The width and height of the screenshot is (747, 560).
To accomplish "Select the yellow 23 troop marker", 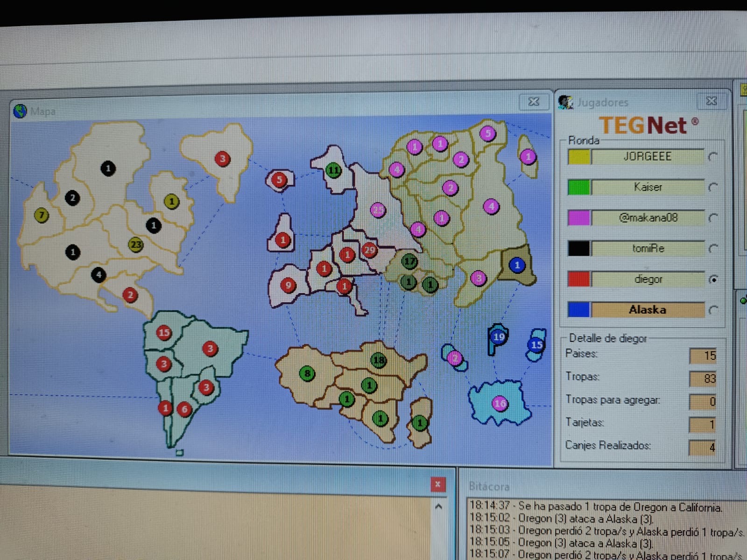I will click(x=136, y=244).
